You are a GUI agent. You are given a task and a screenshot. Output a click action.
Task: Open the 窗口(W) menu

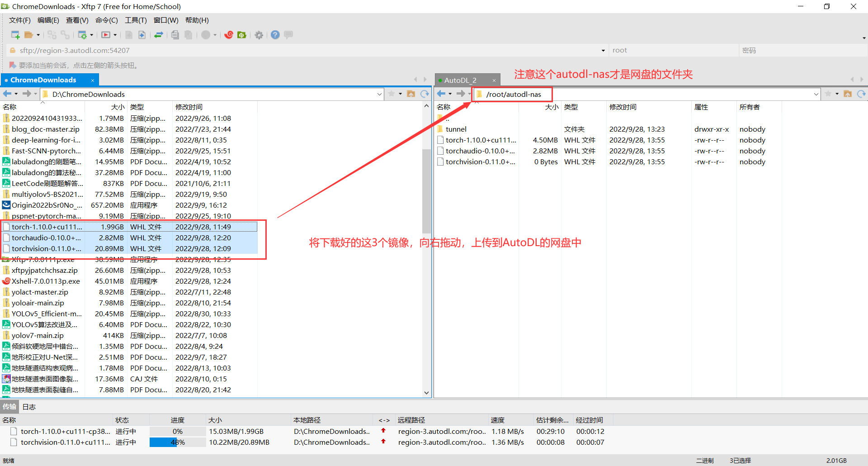click(x=166, y=20)
